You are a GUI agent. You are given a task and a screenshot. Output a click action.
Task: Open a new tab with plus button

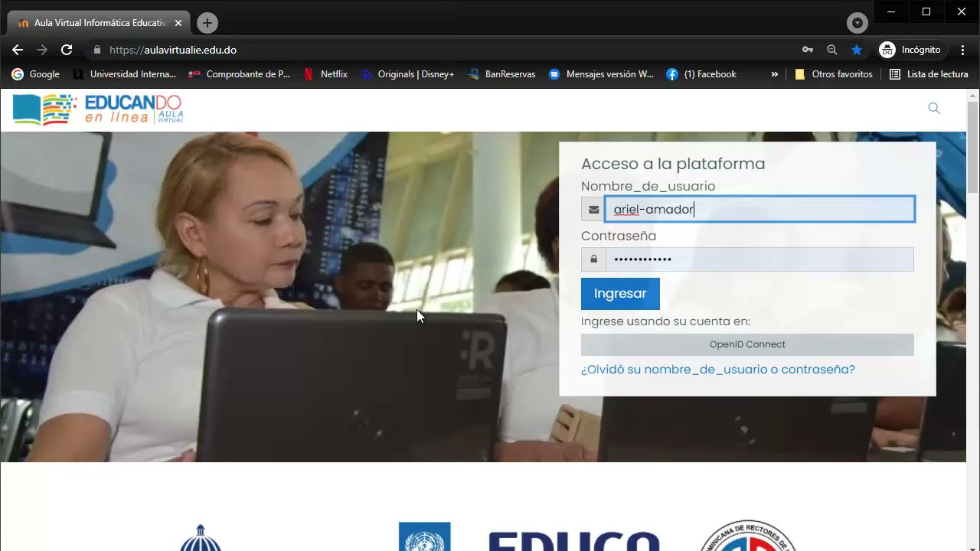(207, 23)
